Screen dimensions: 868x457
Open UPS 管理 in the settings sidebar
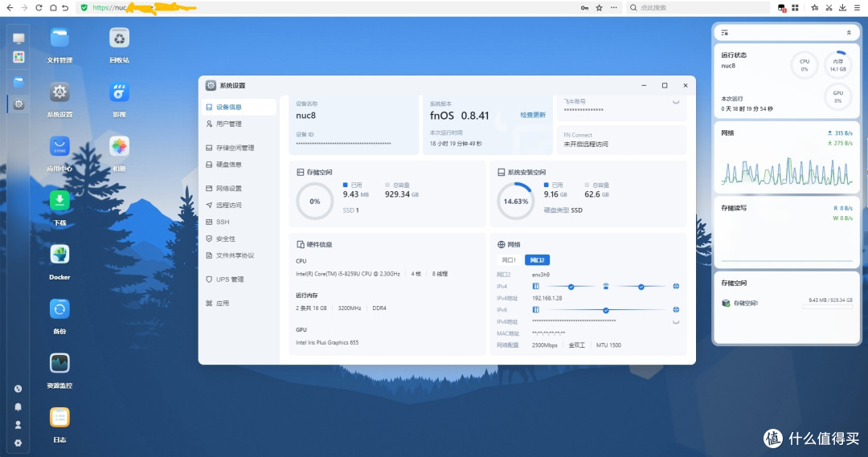click(240, 280)
